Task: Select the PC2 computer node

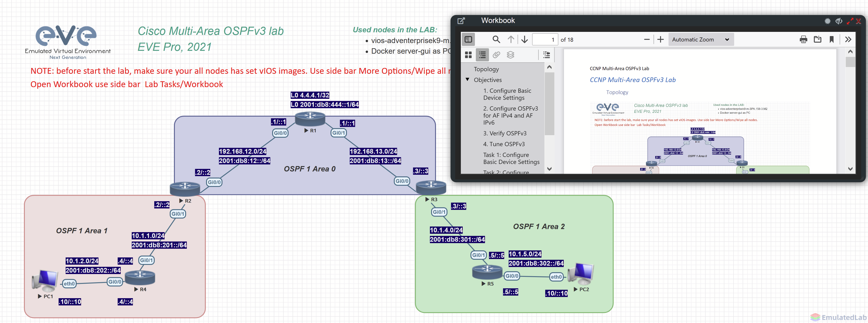Action: click(x=581, y=274)
